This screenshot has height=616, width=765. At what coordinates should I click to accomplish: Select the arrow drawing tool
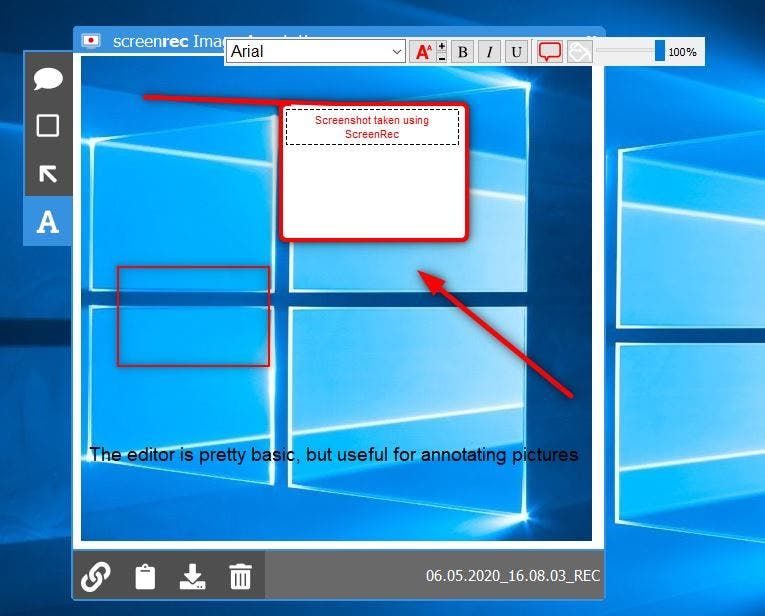coord(48,173)
